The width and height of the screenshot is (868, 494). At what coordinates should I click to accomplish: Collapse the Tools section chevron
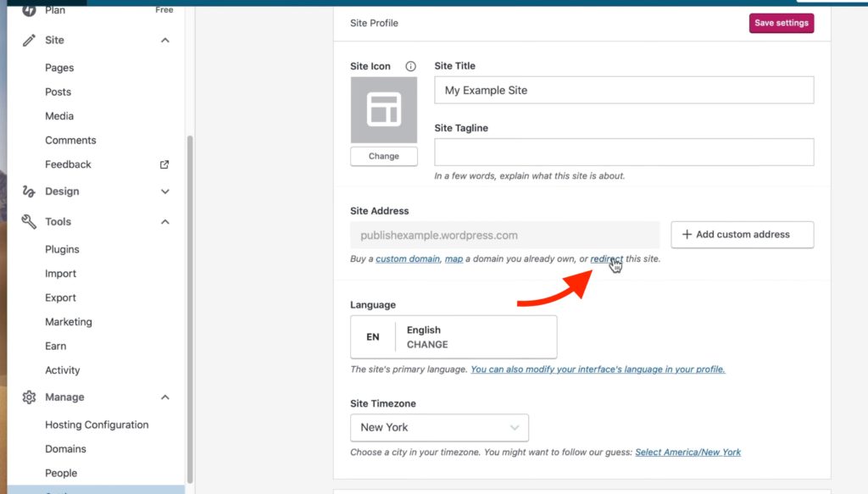coord(165,222)
